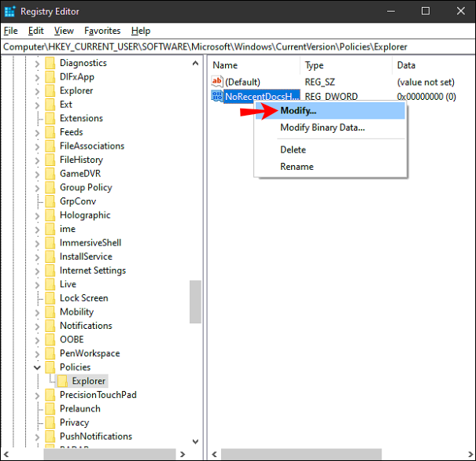The height and width of the screenshot is (461, 476).
Task: Collapse the Policies key
Action: pyautogui.click(x=37, y=367)
